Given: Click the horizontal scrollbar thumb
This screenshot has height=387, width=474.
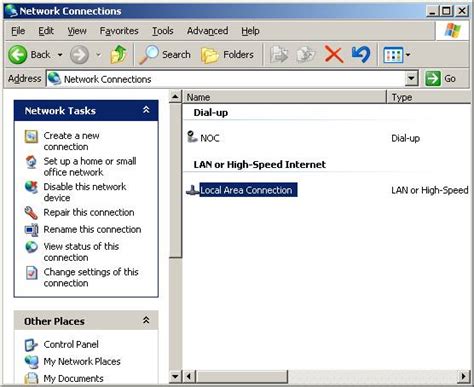Looking at the screenshot, I should [x=241, y=377].
